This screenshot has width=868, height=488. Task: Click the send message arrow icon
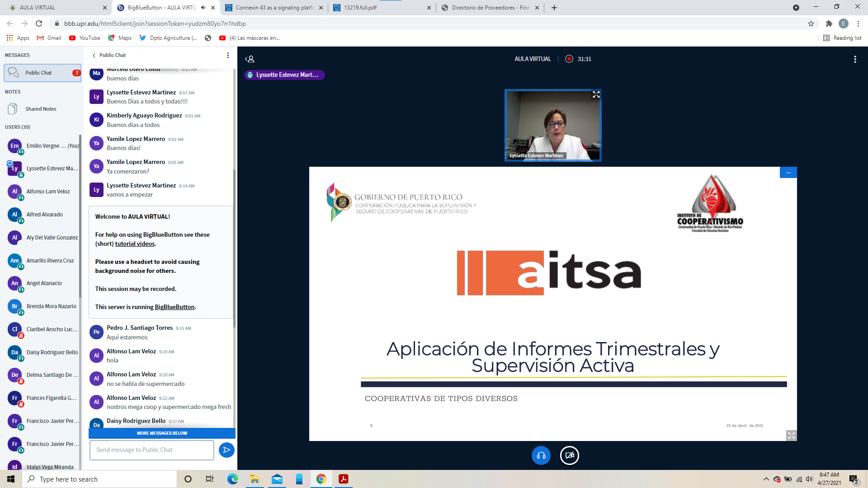coord(226,450)
